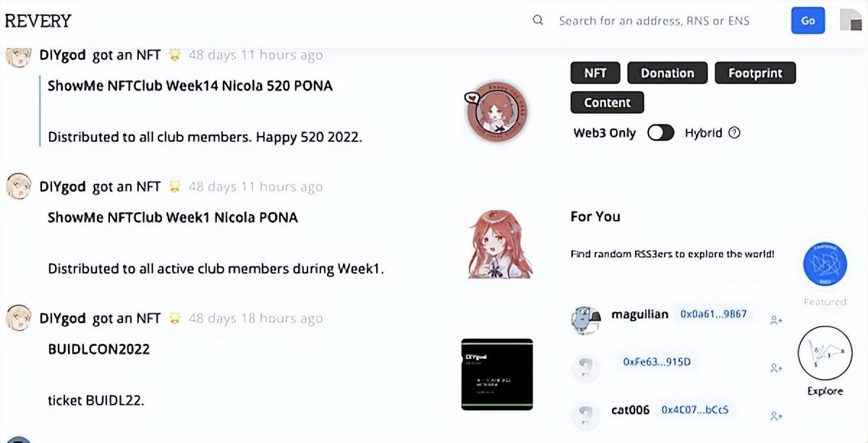This screenshot has width=868, height=443.
Task: Select the NFT filter tab
Action: tap(595, 73)
